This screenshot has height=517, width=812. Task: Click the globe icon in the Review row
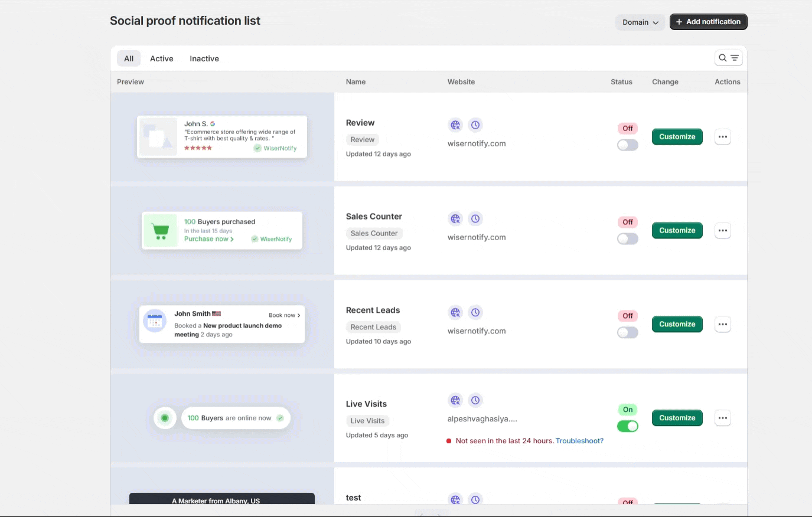455,125
